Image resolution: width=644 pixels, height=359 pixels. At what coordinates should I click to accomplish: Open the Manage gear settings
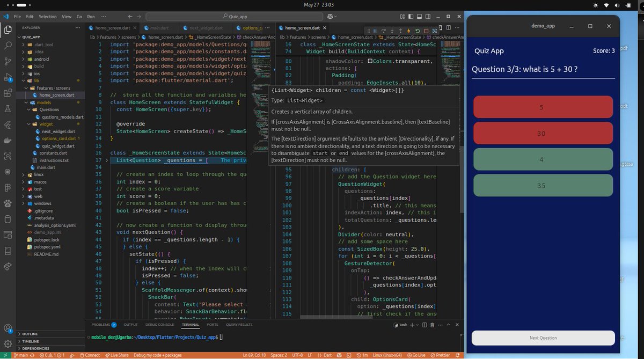click(x=8, y=344)
